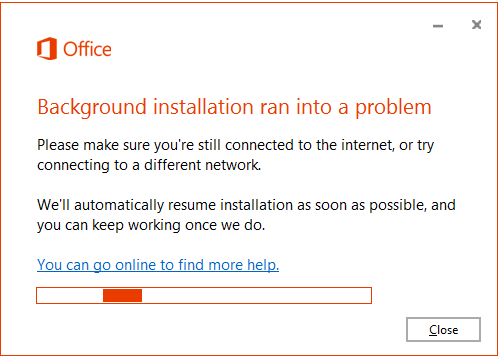The height and width of the screenshot is (360, 500).
Task: Click the word 'internet' in the first paragraph
Action: 368,145
